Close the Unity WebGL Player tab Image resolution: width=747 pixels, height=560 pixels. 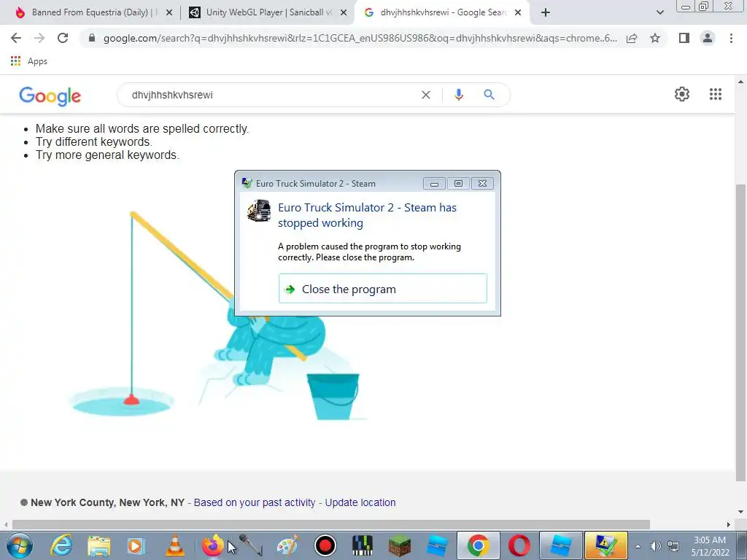(344, 13)
